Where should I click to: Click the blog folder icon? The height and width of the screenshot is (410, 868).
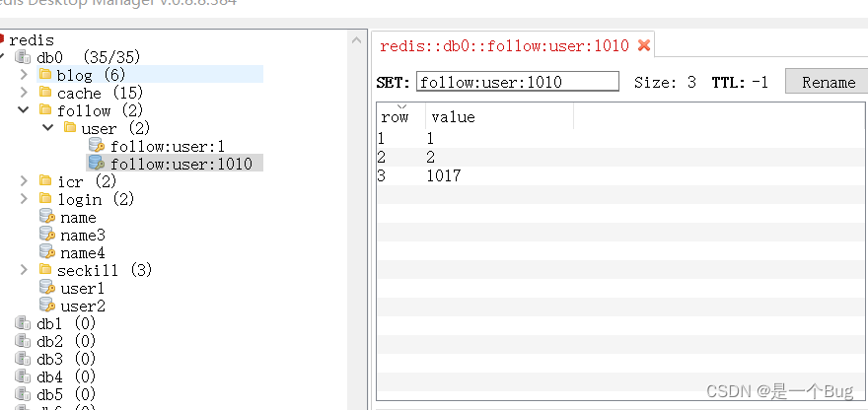click(45, 74)
